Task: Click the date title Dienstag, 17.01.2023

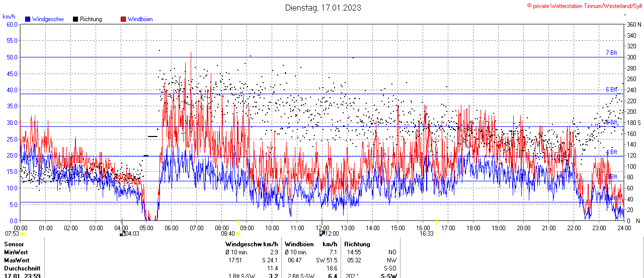Action: tap(323, 8)
